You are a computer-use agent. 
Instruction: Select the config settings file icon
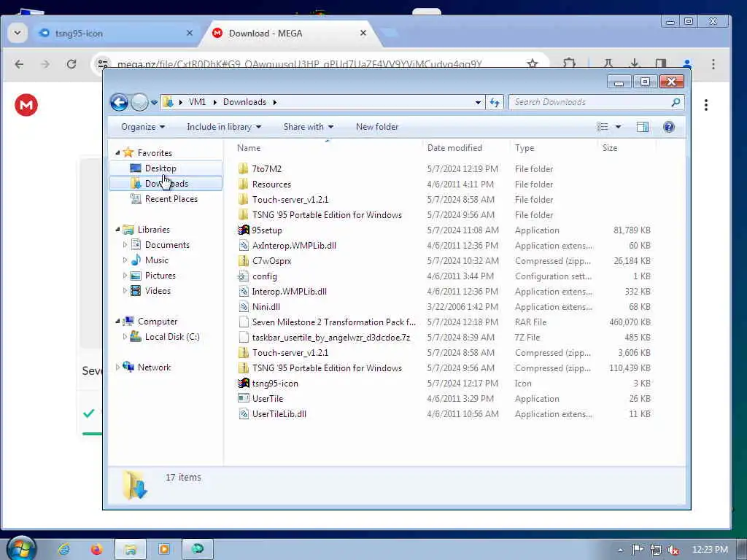coord(244,276)
